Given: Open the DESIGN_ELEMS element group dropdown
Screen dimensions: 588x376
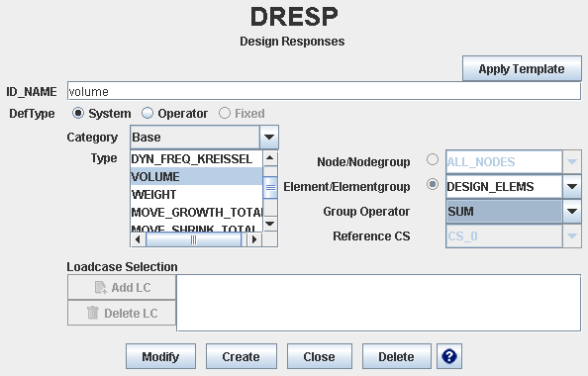Looking at the screenshot, I should 572,187.
